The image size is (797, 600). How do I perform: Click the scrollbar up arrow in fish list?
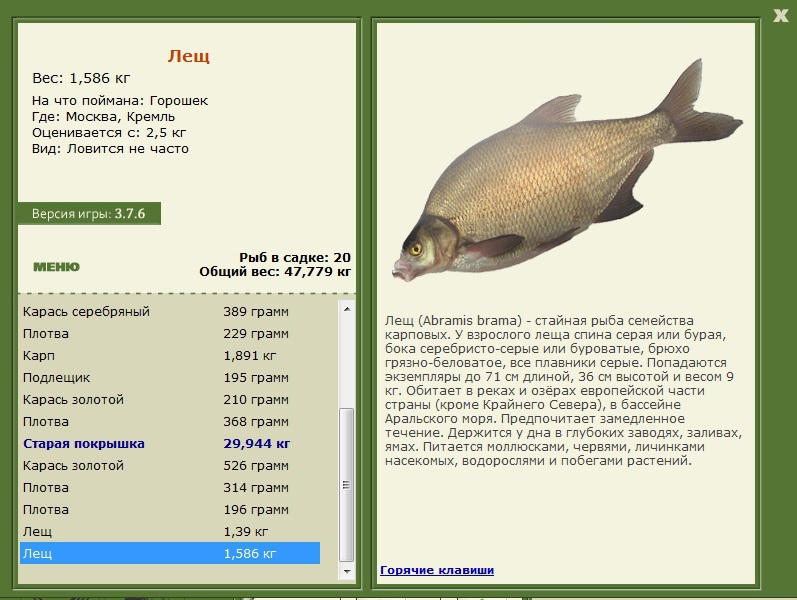point(347,309)
